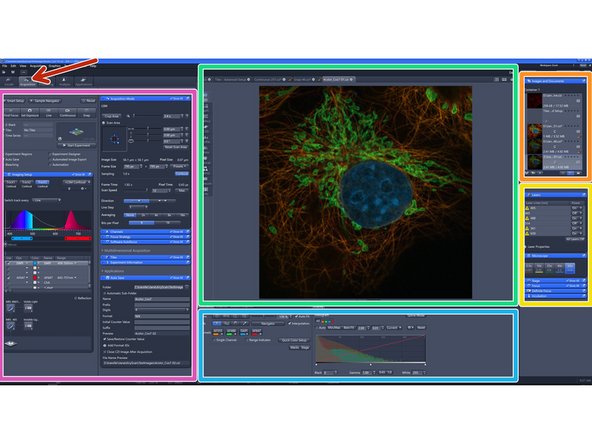This screenshot has width=592, height=444.
Task: Click the Locate workspace icon
Action: [x=8, y=80]
